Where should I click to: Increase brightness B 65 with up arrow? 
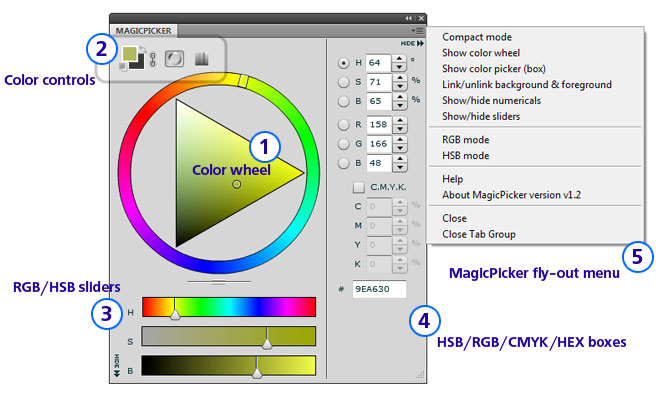point(400,97)
